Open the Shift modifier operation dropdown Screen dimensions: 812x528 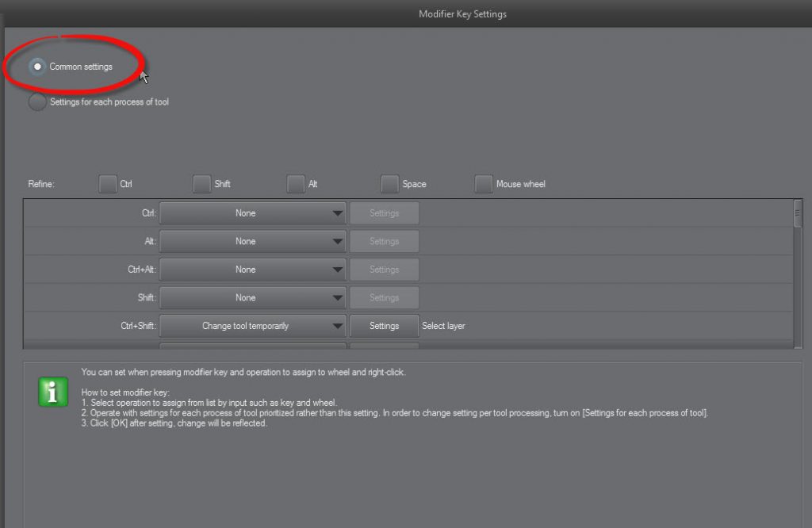tap(253, 298)
